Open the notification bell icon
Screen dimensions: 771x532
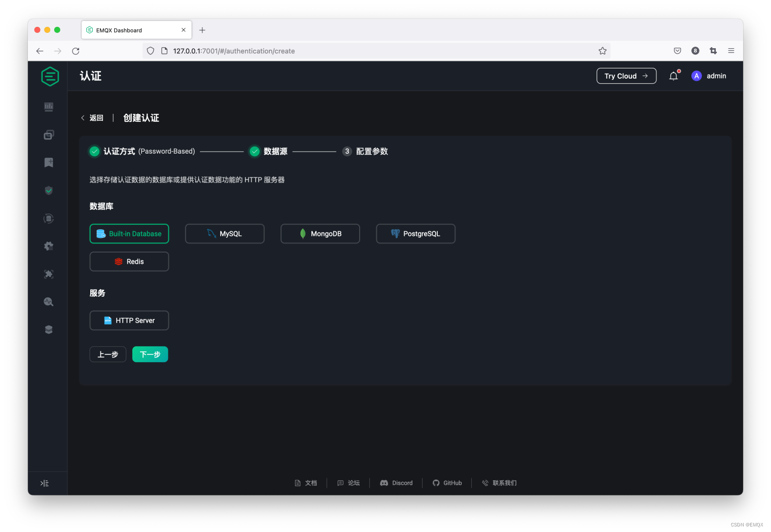tap(674, 76)
